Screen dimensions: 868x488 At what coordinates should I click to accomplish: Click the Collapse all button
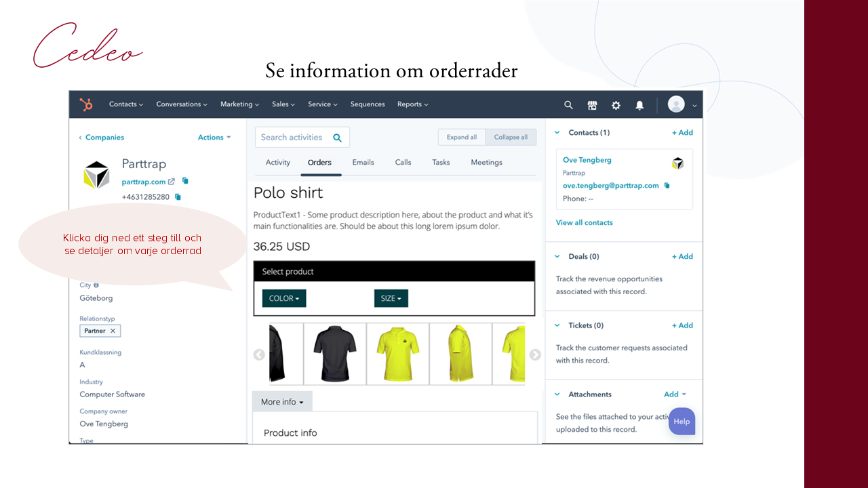(x=511, y=138)
